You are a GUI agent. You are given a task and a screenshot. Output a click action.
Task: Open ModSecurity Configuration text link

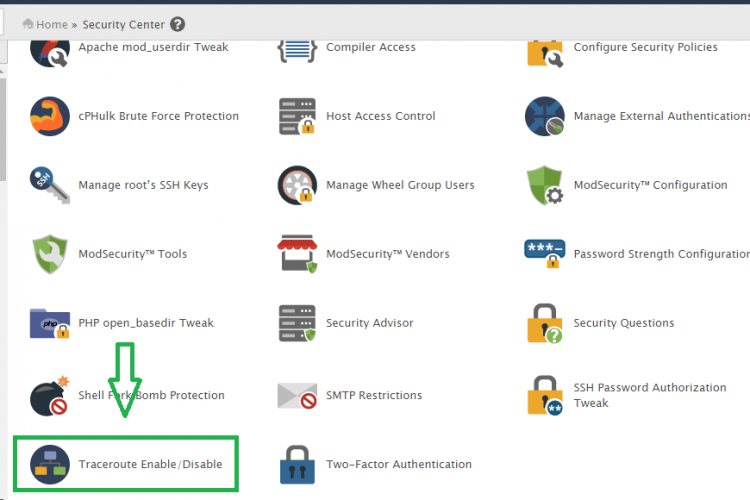(651, 185)
